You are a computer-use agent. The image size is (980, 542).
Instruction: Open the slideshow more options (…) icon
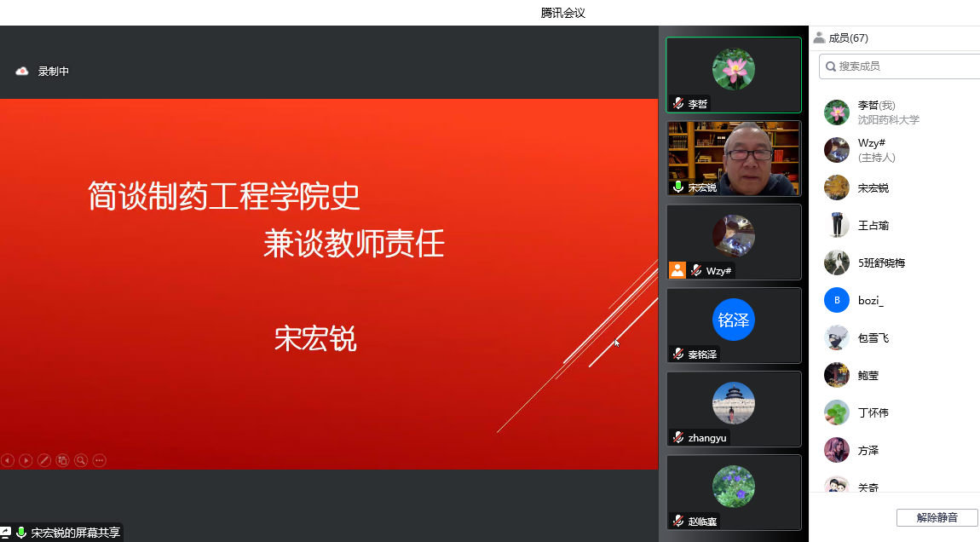click(x=99, y=460)
